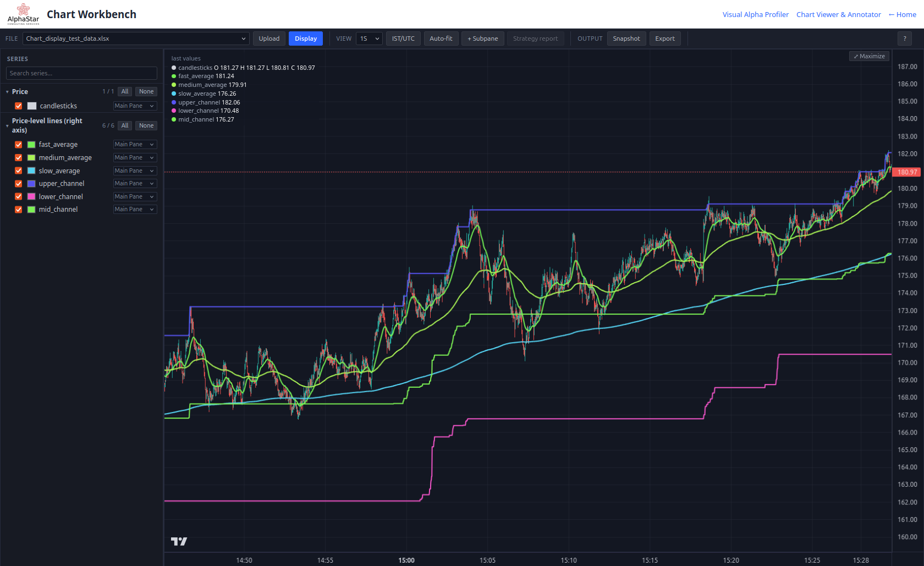The height and width of the screenshot is (566, 924).
Task: Open candlesticks Main Pane dropdown
Action: click(135, 106)
